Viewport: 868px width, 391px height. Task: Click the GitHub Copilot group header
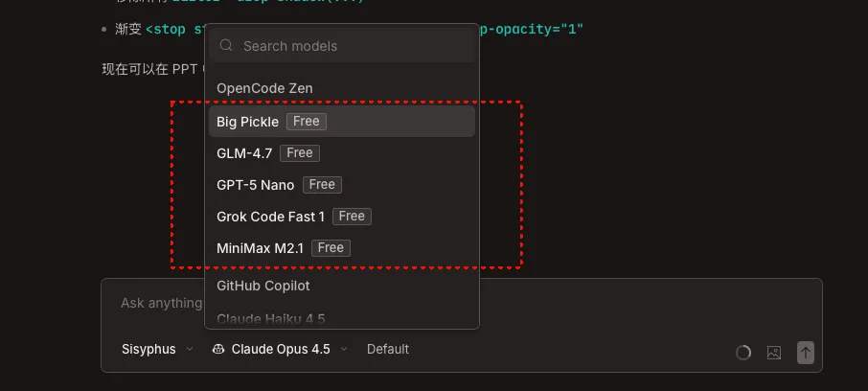(x=263, y=286)
